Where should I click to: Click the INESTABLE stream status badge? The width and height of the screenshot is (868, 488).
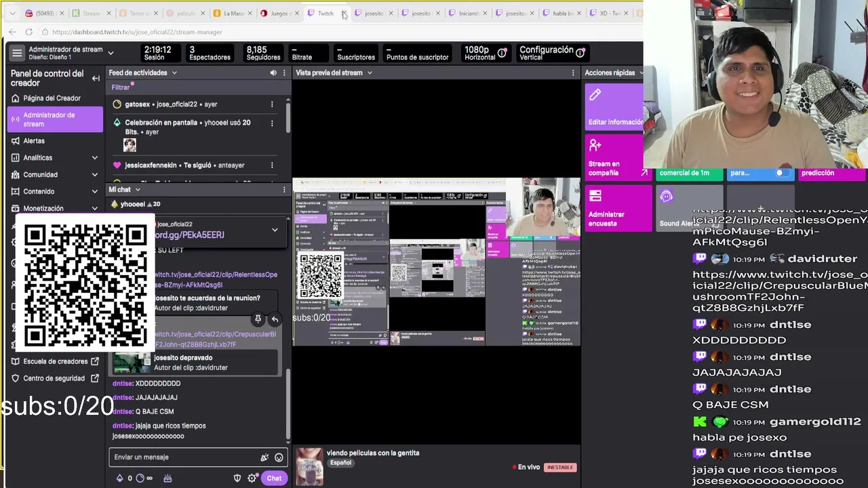[x=560, y=468]
